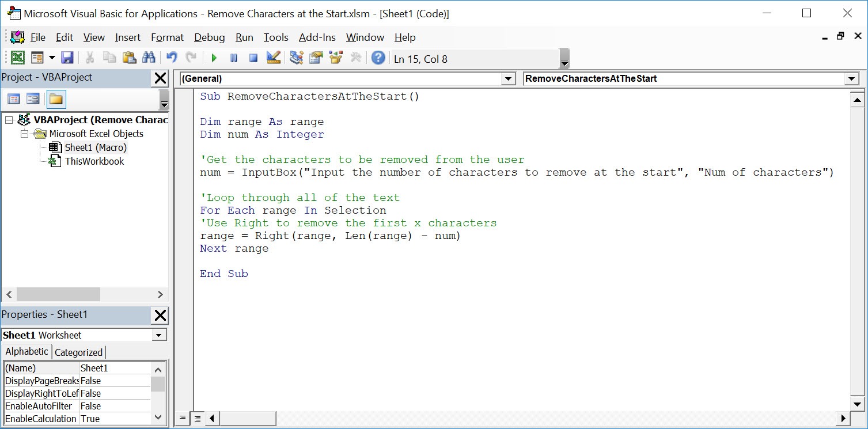Open the Project Explorer toolbar icon
The height and width of the screenshot is (429, 868).
(x=296, y=58)
